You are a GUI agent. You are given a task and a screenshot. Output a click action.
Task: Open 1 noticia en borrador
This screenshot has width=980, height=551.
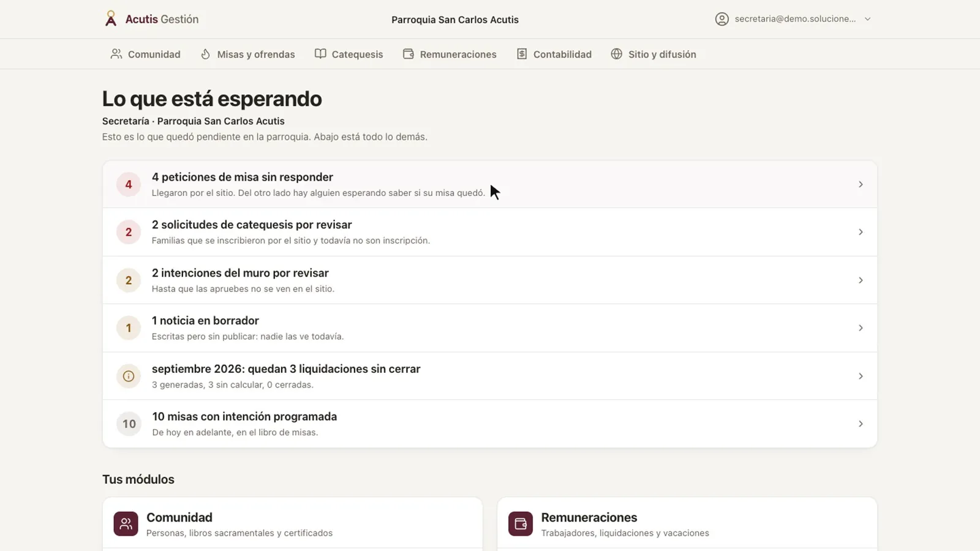coord(490,328)
